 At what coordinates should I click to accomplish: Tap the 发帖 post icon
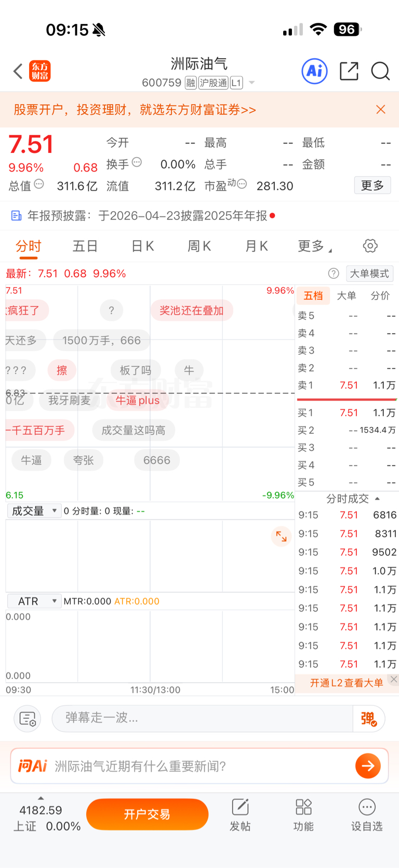tap(240, 814)
